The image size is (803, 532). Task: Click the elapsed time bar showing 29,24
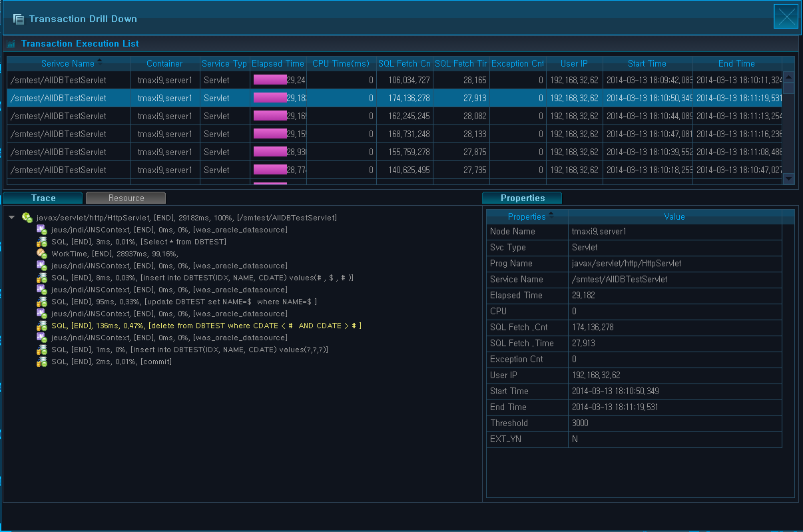click(x=270, y=80)
